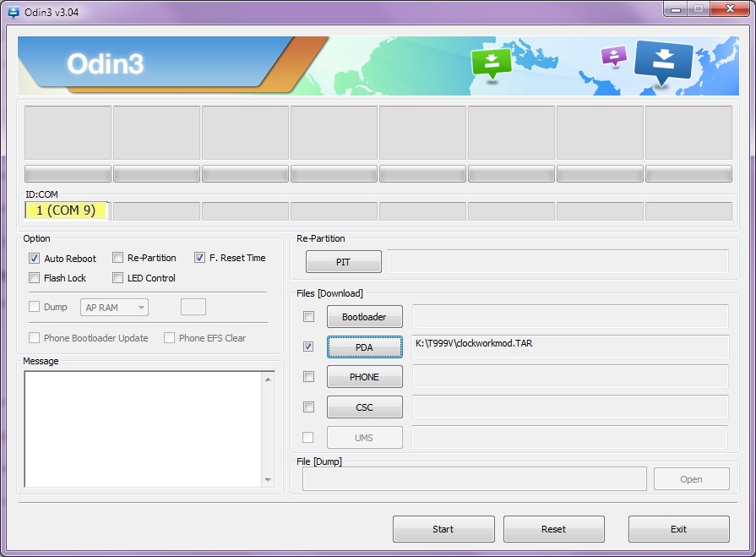Image resolution: width=756 pixels, height=557 pixels.
Task: Choose a file with the PHONE button
Action: pyautogui.click(x=364, y=377)
